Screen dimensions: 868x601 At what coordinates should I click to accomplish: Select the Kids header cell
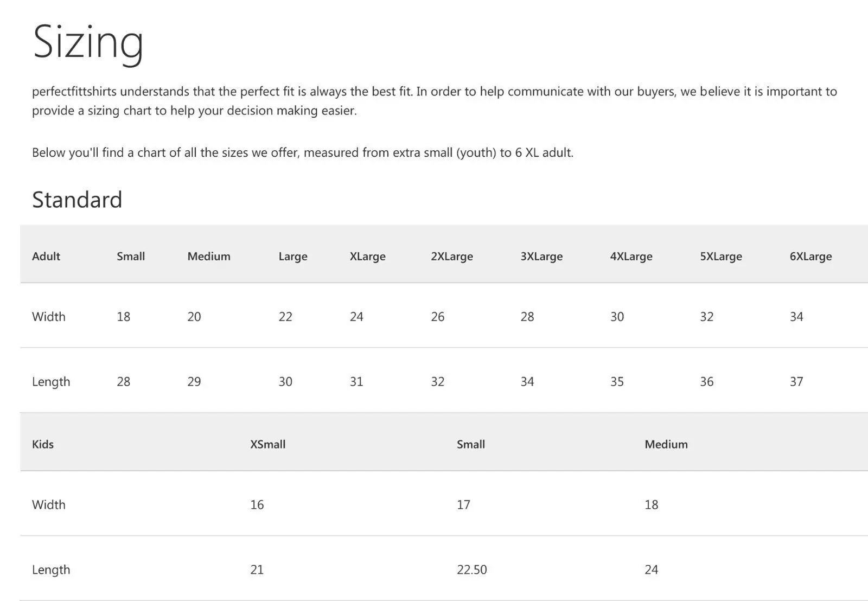pyautogui.click(x=43, y=444)
